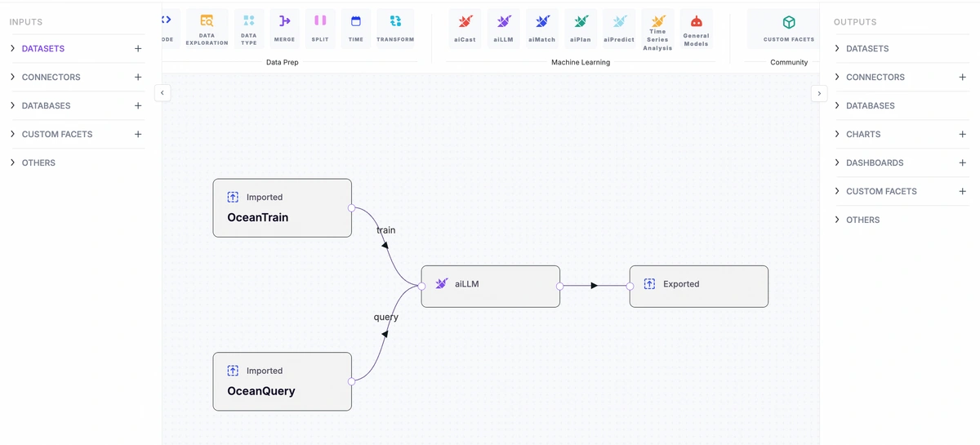This screenshot has height=445, width=980.
Task: Add a new dataset in Inputs
Action: point(138,49)
